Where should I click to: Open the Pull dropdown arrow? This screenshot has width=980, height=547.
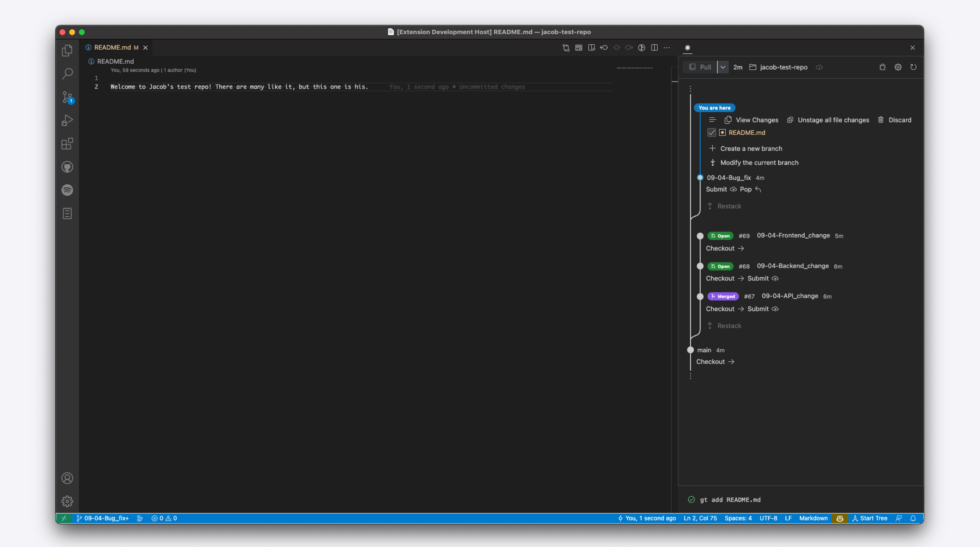(723, 67)
